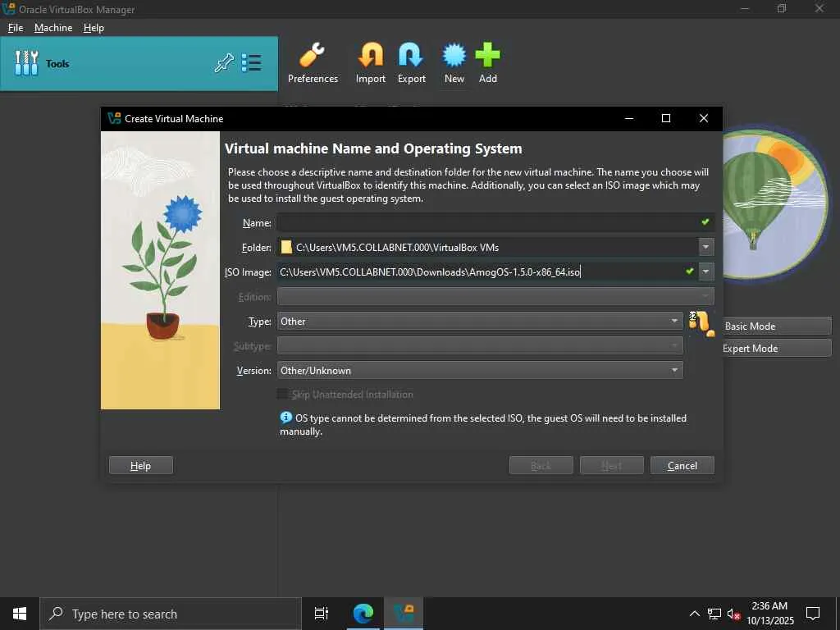Click the pin icon beside Tools
This screenshot has height=630, width=840.
tap(224, 63)
